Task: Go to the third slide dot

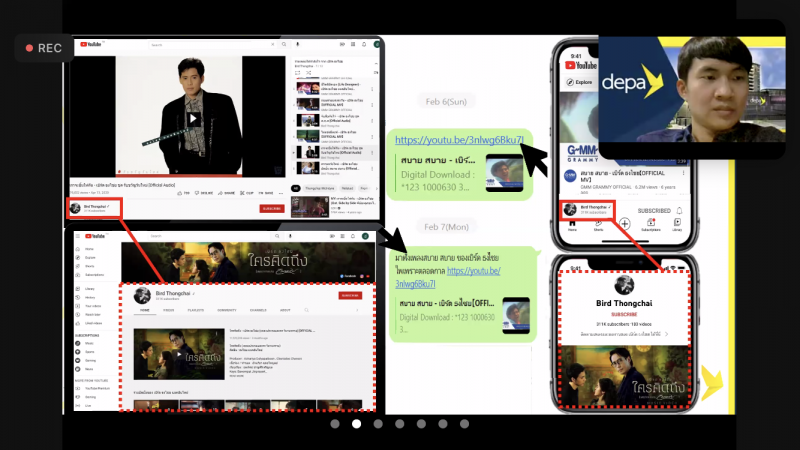Action: (378, 424)
